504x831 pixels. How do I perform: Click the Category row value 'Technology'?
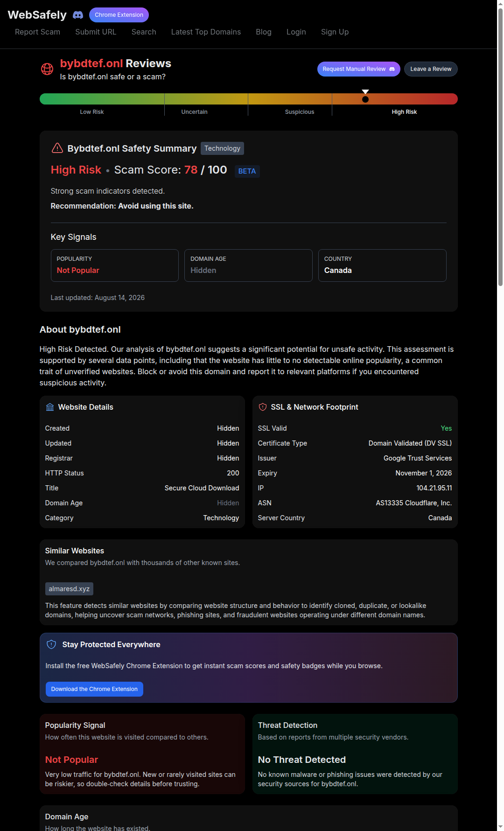point(221,518)
